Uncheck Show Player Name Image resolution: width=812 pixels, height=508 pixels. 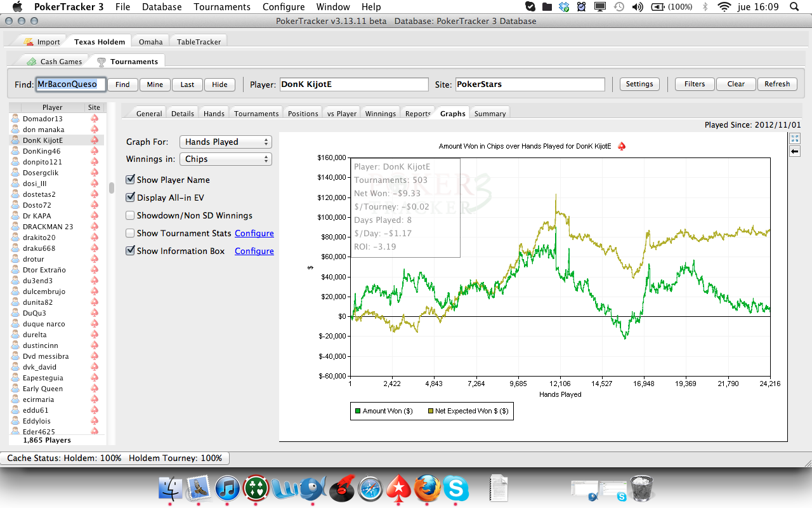130,180
